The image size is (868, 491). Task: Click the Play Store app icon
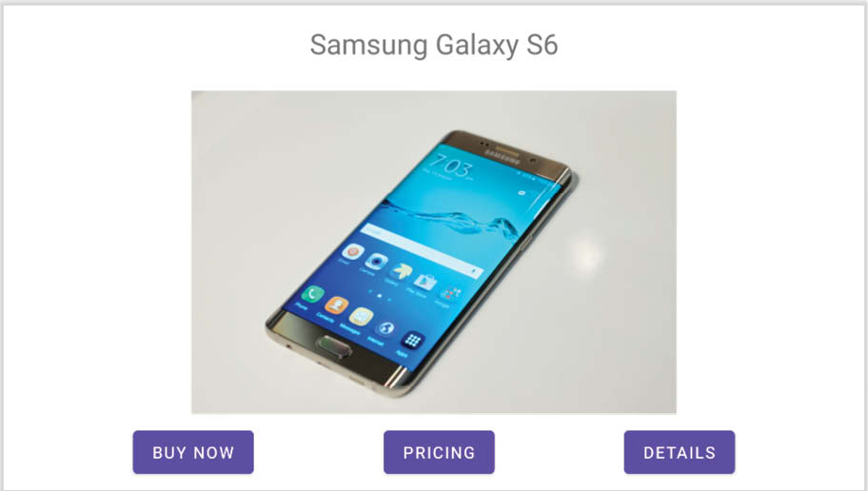pos(425,283)
